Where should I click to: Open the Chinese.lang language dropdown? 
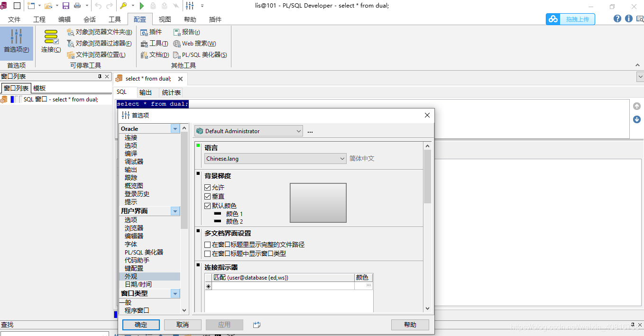click(276, 159)
